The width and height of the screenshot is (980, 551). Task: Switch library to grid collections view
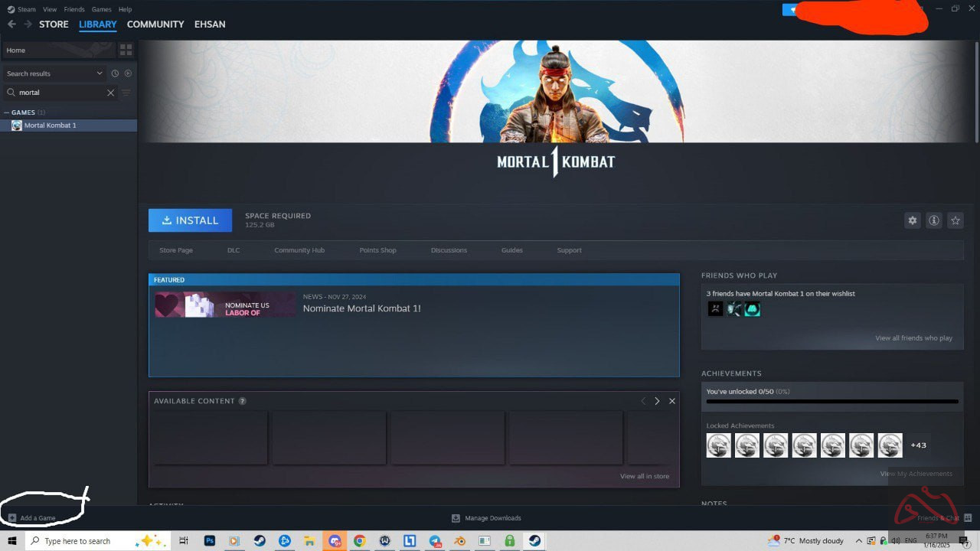126,50
